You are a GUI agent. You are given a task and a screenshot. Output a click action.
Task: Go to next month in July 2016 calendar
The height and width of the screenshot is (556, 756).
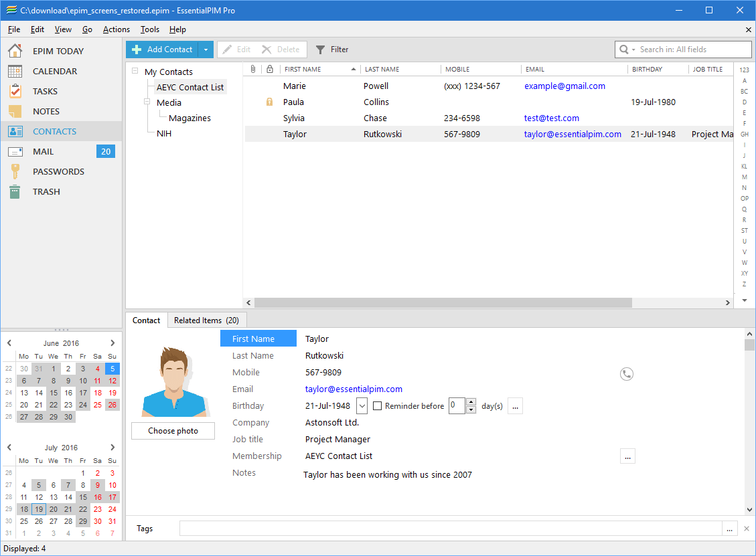112,448
